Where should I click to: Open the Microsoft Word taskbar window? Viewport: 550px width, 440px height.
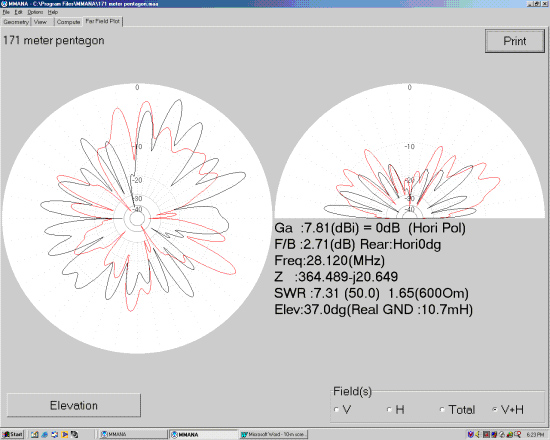[x=274, y=434]
